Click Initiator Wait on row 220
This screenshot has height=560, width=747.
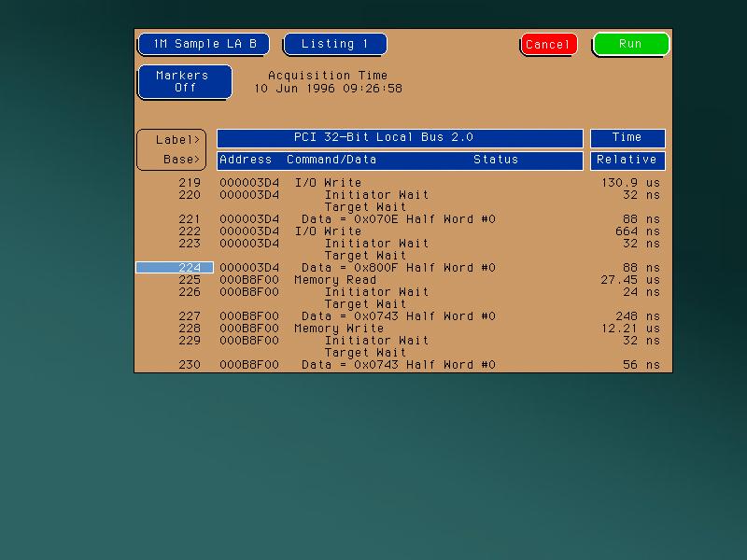coord(377,195)
